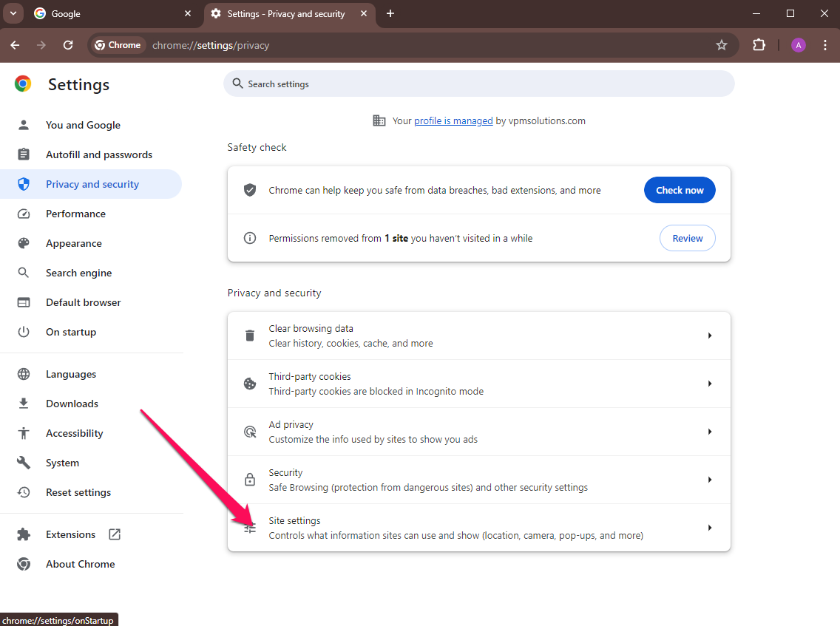Click the Third-party cookies cookie icon
Viewport: 840px width, 626px height.
coord(249,383)
